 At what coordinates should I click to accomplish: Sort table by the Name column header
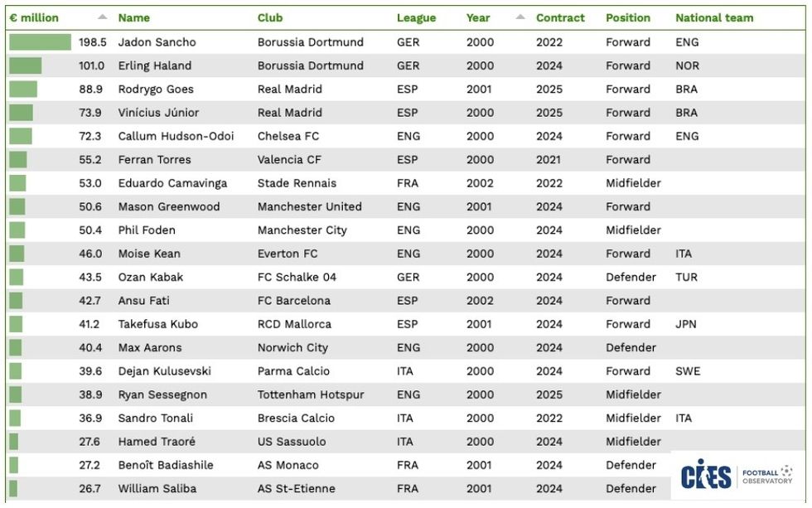coord(134,17)
